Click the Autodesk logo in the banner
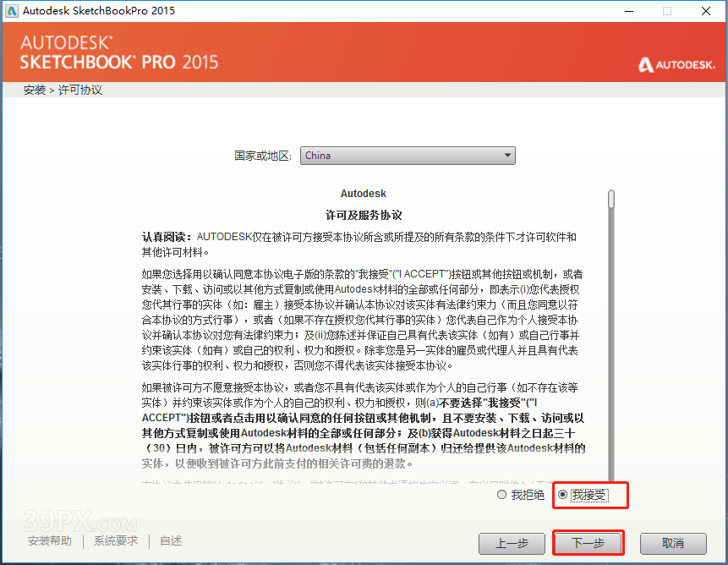This screenshot has height=565, width=728. (x=676, y=64)
